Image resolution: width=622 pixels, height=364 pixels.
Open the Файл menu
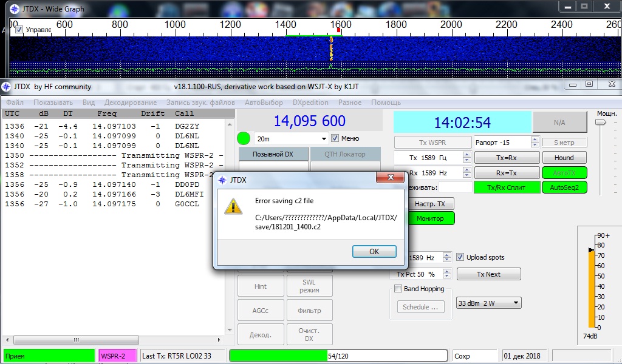point(15,103)
